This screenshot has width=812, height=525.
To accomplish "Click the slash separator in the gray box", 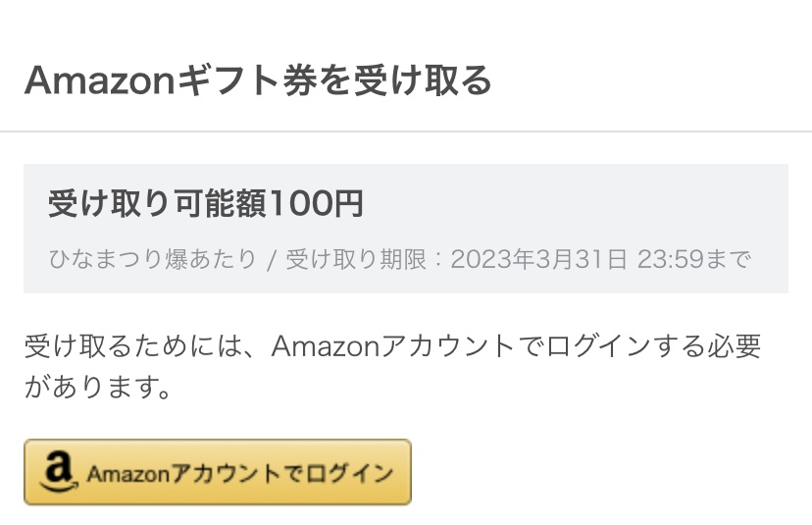I will coord(272,260).
